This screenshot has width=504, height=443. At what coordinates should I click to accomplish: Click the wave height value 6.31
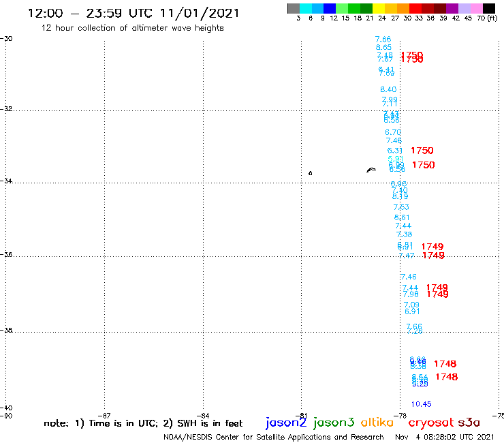tap(395, 151)
